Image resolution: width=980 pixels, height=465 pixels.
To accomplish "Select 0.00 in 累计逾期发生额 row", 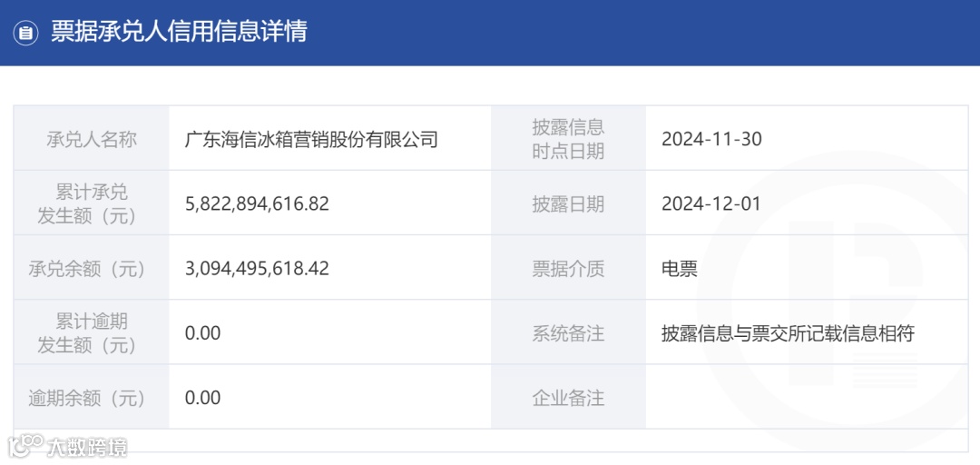I will (202, 333).
